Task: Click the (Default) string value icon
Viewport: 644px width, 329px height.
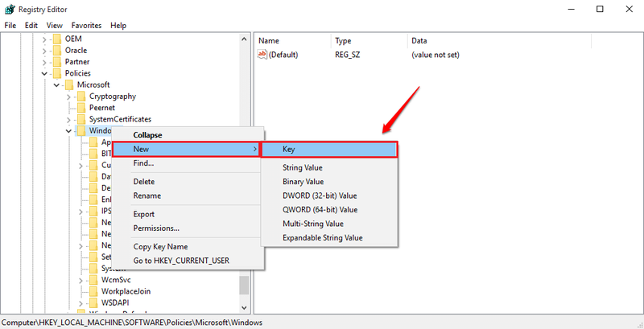Action: [x=262, y=55]
